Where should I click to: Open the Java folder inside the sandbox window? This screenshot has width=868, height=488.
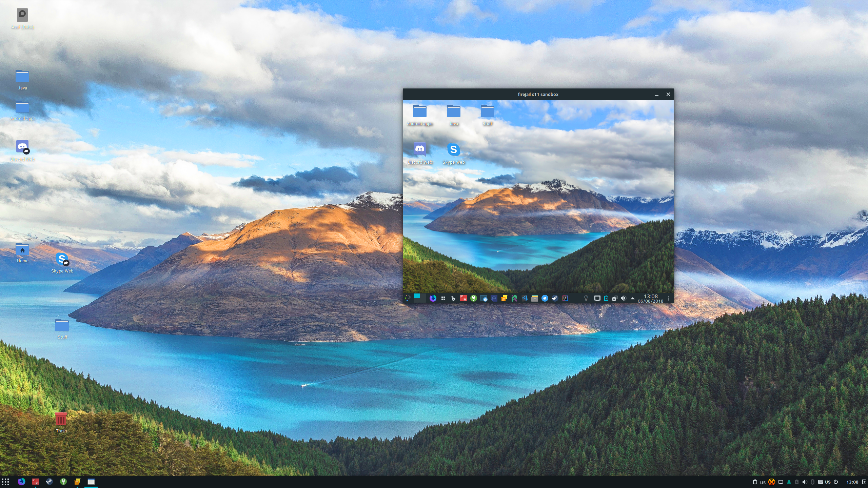[x=454, y=116]
